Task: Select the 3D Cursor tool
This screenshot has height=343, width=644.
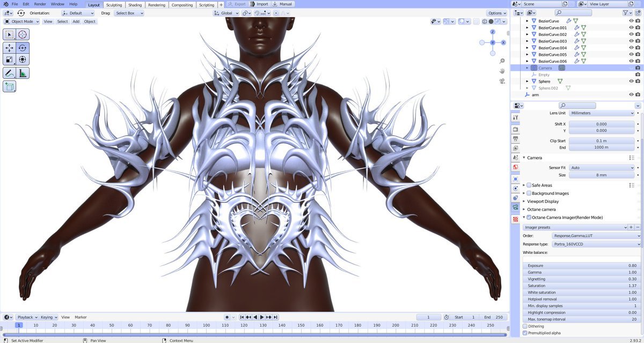Action: [23, 34]
